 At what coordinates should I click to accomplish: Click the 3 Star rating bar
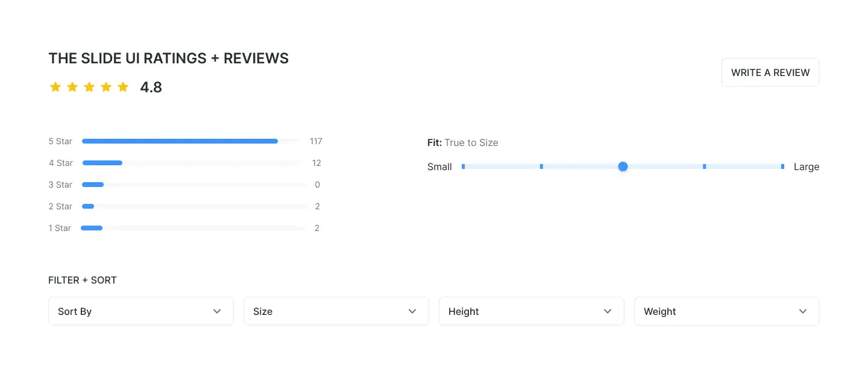[194, 185]
